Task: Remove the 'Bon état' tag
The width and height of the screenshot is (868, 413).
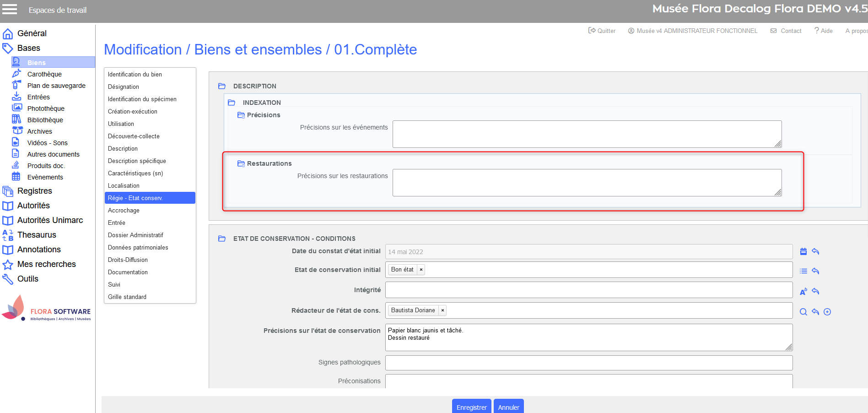Action: pyautogui.click(x=421, y=270)
